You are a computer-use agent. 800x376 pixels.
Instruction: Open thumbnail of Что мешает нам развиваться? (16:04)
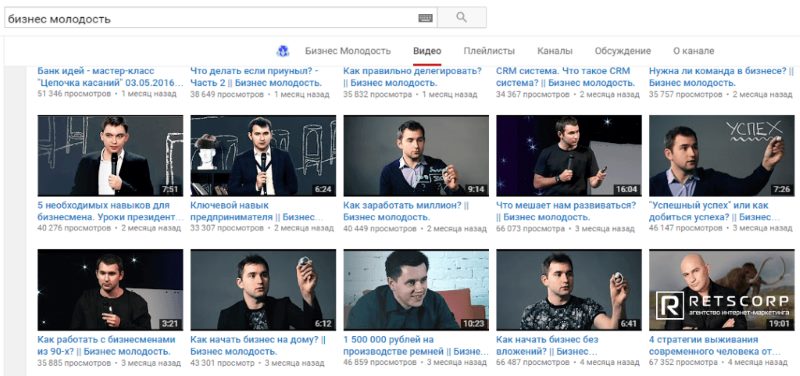coord(569,156)
